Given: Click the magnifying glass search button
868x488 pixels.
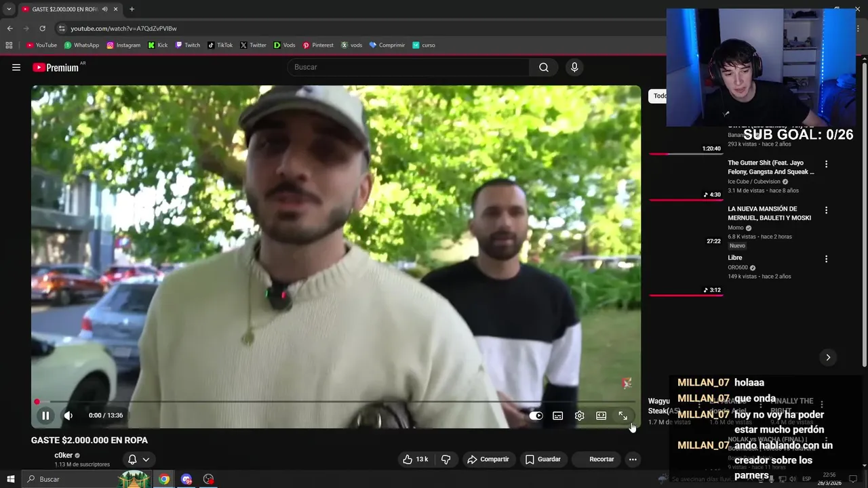Looking at the screenshot, I should click(x=544, y=67).
